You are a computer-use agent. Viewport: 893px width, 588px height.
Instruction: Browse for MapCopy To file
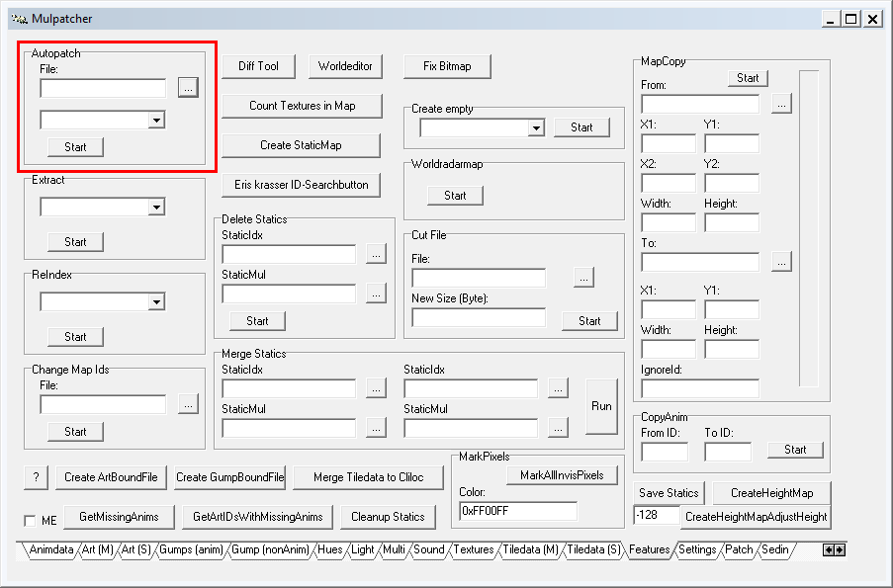tap(781, 262)
